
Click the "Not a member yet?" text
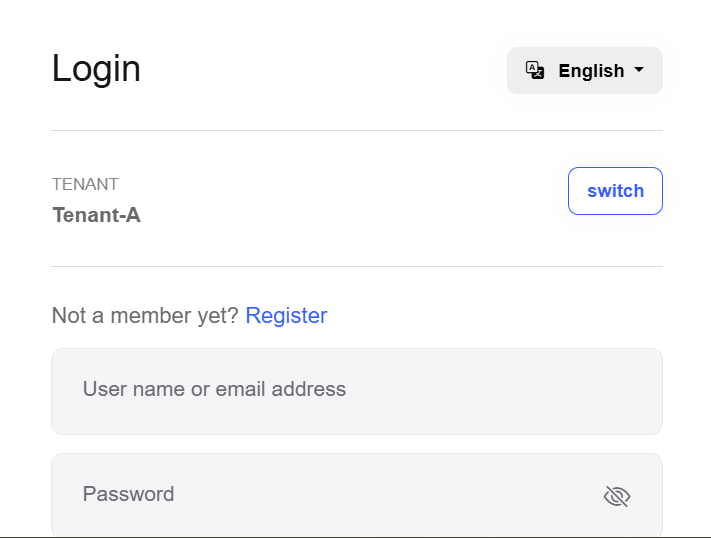tap(145, 316)
